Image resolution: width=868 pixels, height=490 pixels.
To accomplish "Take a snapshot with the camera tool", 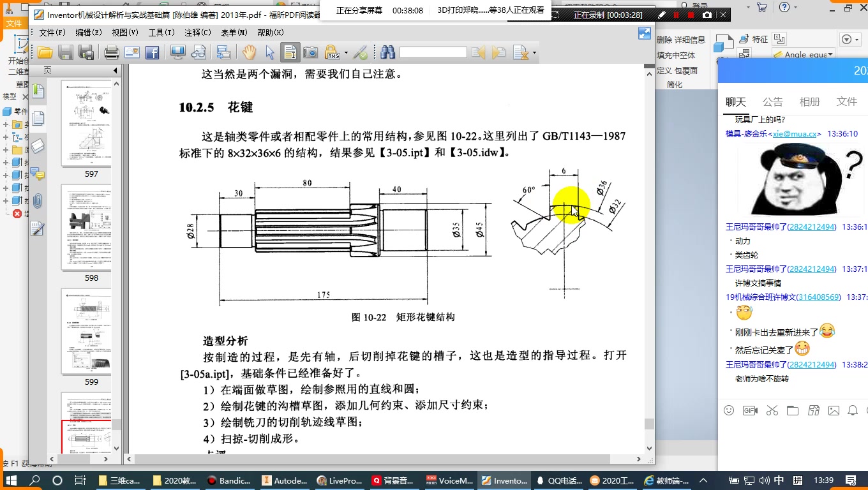I will [x=310, y=53].
